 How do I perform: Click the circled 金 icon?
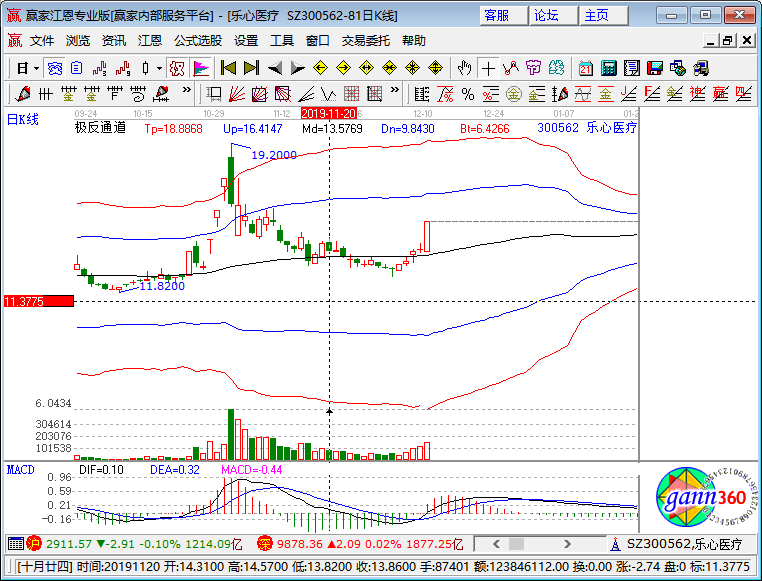coord(514,94)
